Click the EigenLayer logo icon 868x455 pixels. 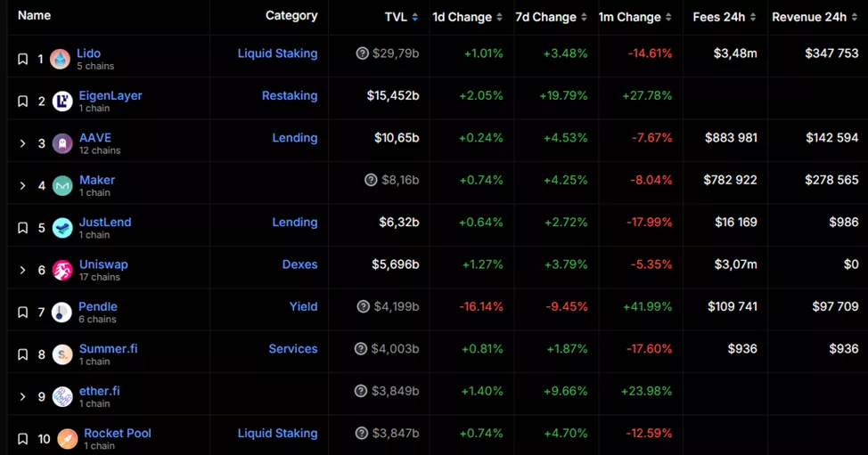pos(62,102)
